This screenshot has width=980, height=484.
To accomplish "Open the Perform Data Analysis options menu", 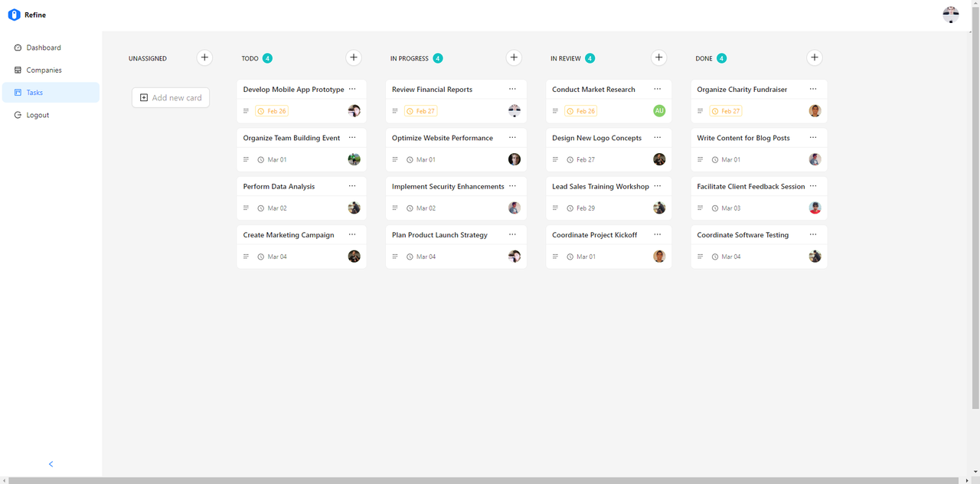I will [x=352, y=186].
